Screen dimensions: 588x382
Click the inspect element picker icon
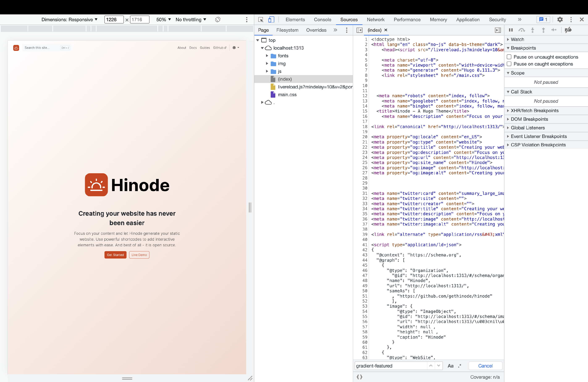click(x=261, y=19)
